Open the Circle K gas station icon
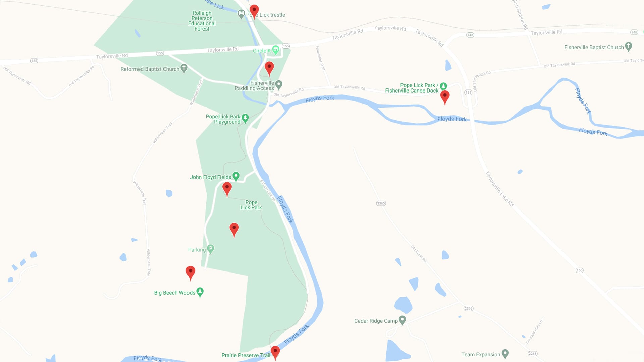 click(x=276, y=50)
